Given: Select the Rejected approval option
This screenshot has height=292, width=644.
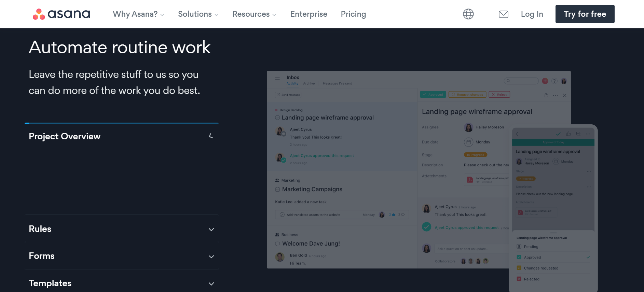Looking at the screenshot, I should (553, 279).
